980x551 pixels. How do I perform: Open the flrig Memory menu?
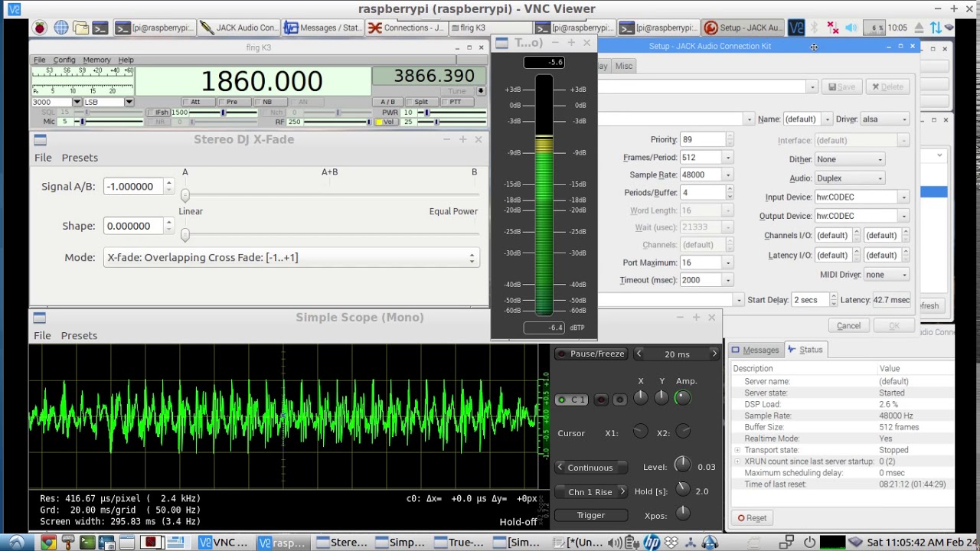96,60
